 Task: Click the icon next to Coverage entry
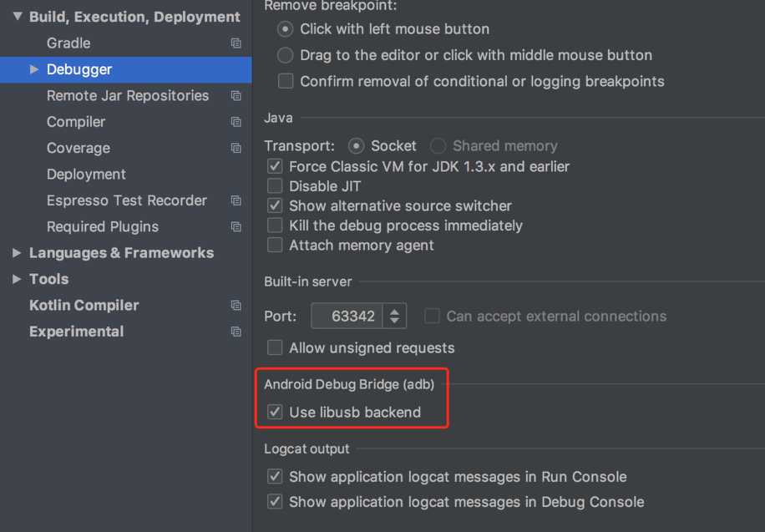click(x=236, y=148)
